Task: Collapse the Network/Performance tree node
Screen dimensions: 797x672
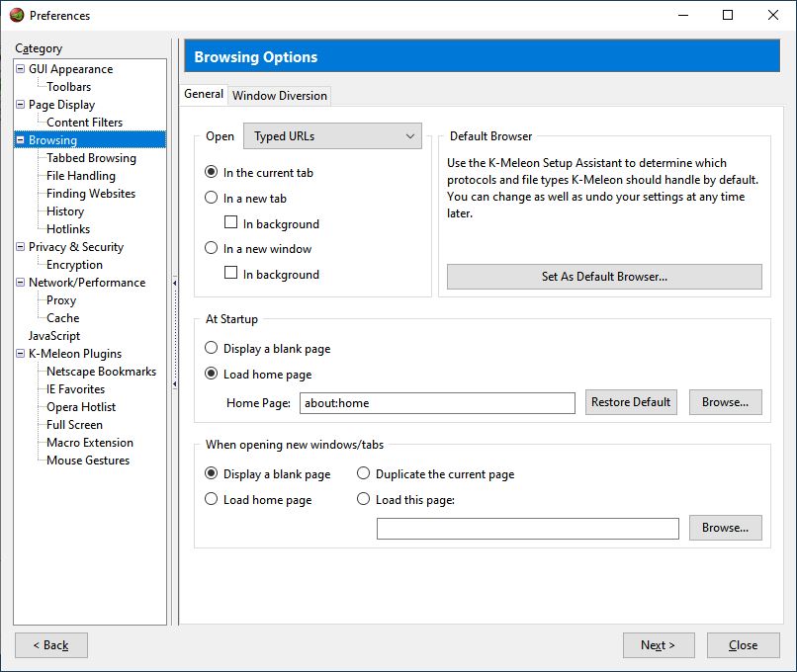Action: 21,282
